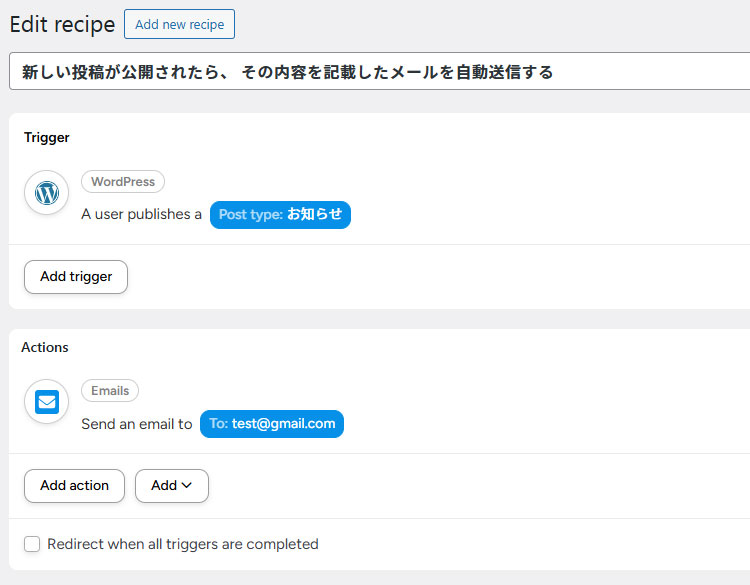Click the Edit recipe page heading
This screenshot has height=585, width=750.
click(62, 25)
